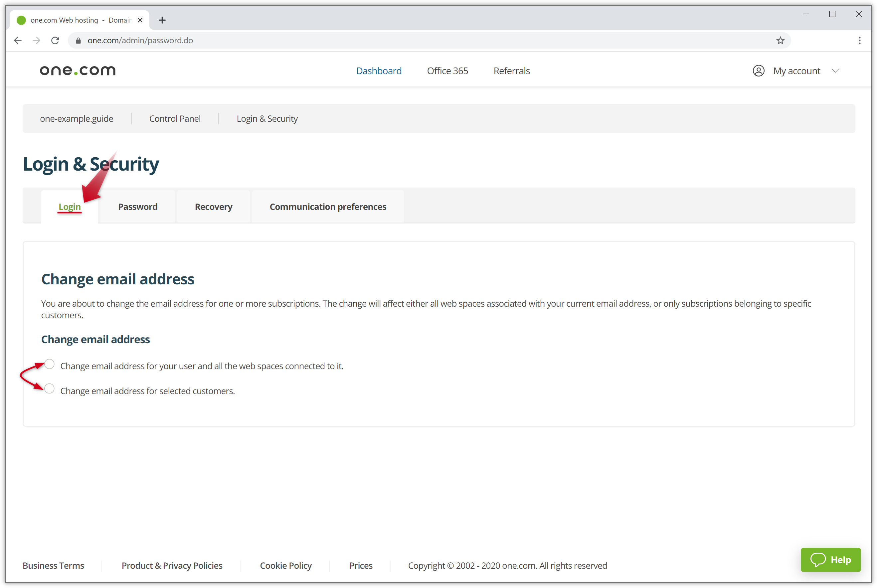Expand Control Panel breadcrumb navigation
Image resolution: width=877 pixels, height=588 pixels.
coord(175,118)
